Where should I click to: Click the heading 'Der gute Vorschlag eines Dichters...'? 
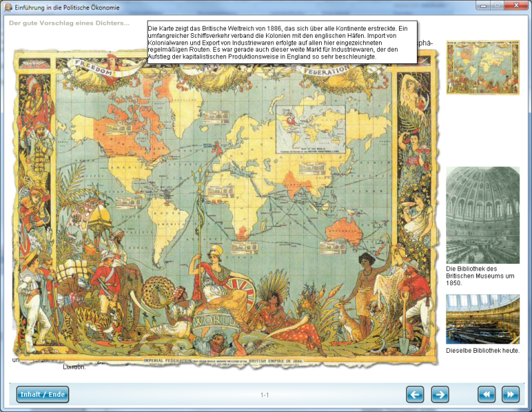(x=69, y=23)
